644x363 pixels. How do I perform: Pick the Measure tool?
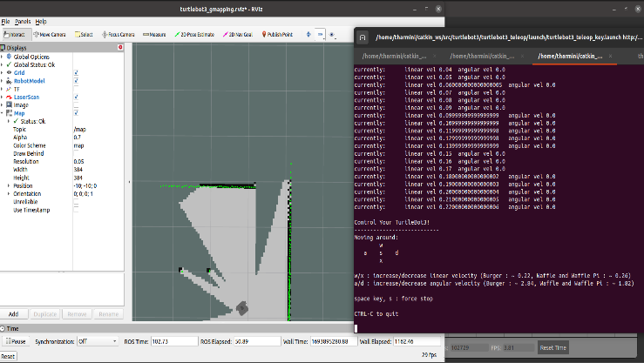point(155,35)
